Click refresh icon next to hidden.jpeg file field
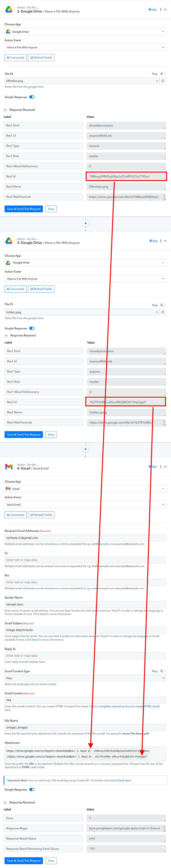 163,312
